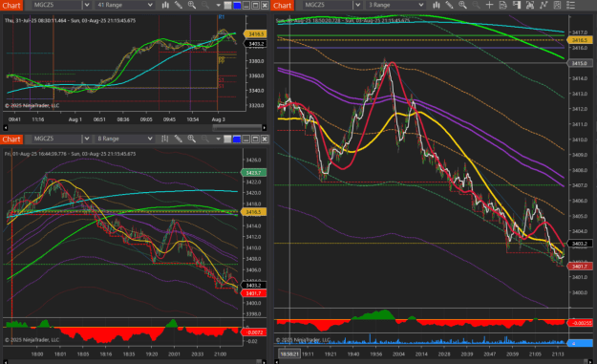Screen dimensions: 597x364
Task: Open indicators dialog in 3 Range chart
Action: point(529,5)
